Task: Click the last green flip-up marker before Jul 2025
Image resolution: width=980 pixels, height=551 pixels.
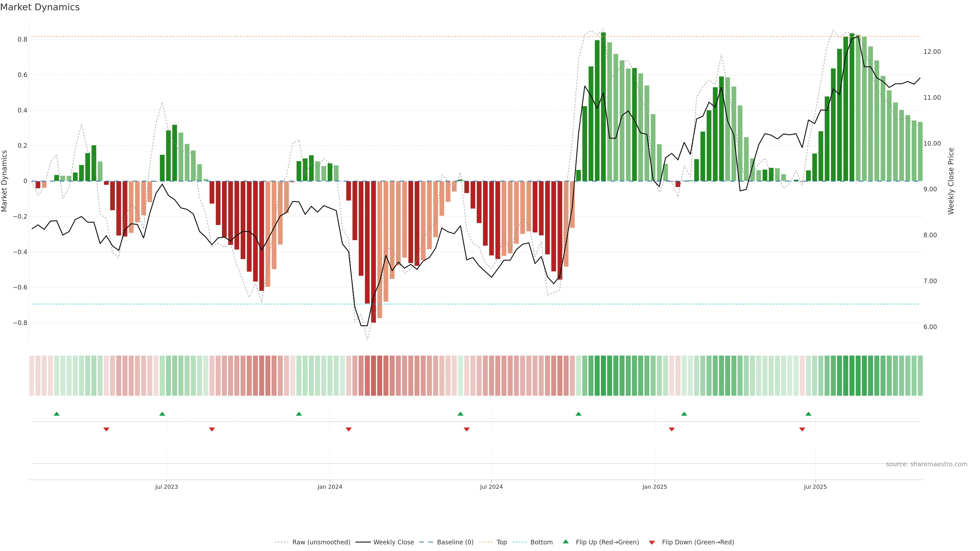Action: [808, 414]
